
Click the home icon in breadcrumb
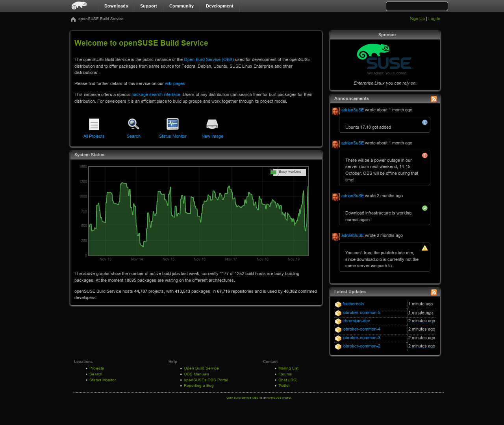point(73,19)
